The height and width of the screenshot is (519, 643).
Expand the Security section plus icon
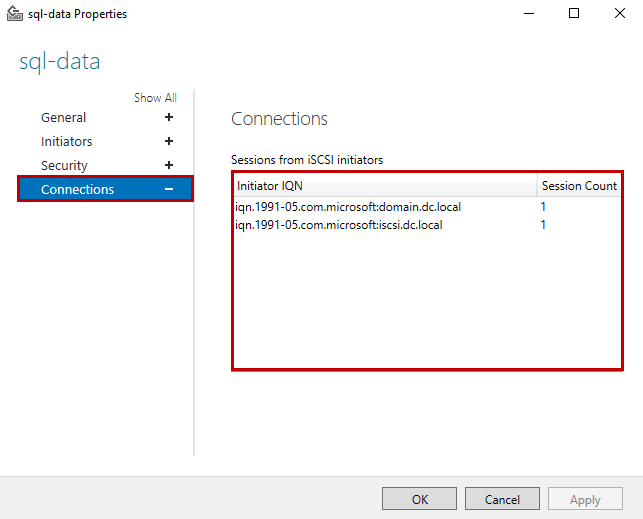coord(169,165)
